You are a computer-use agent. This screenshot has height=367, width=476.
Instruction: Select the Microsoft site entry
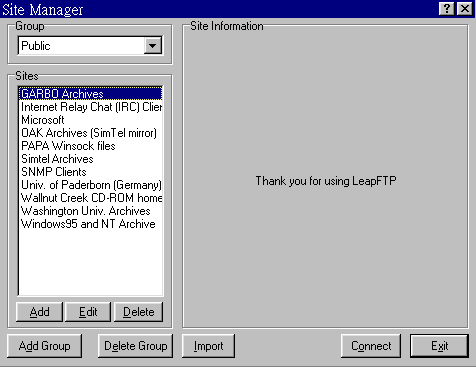90,120
